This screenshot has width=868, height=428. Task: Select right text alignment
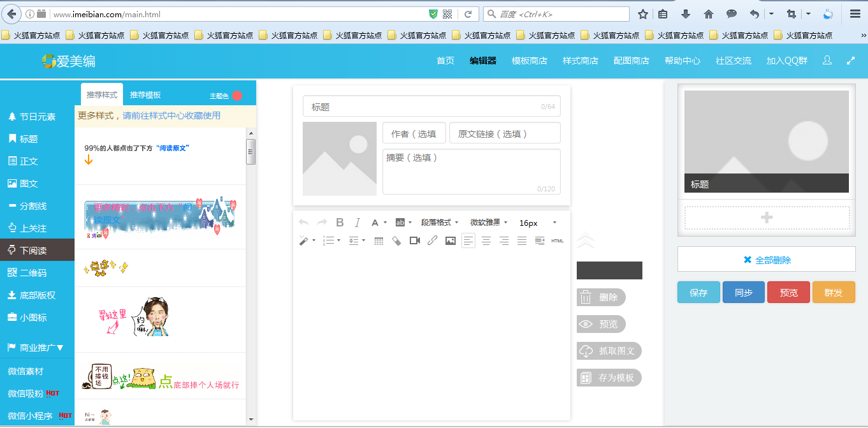pyautogui.click(x=504, y=240)
